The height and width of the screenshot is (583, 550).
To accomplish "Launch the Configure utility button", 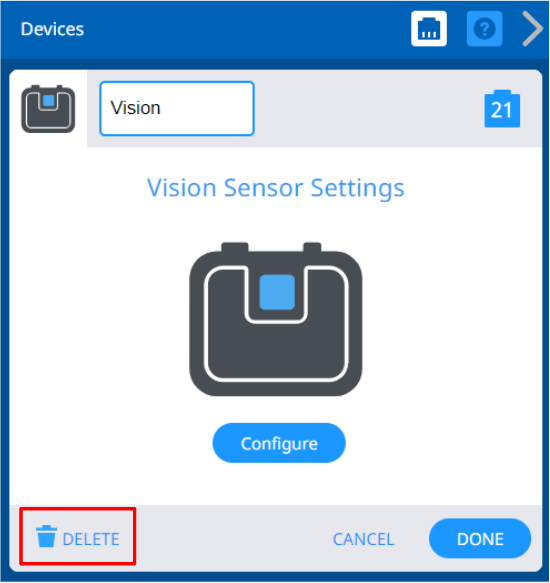I will tap(279, 443).
